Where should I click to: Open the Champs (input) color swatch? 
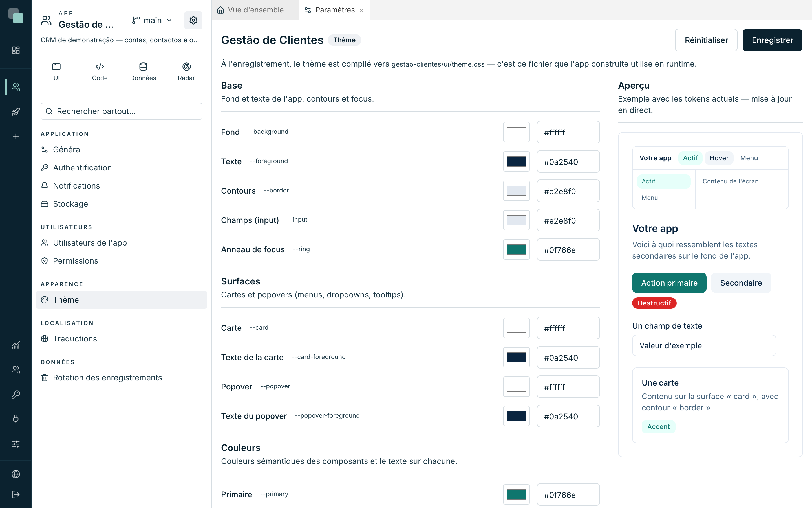point(516,220)
